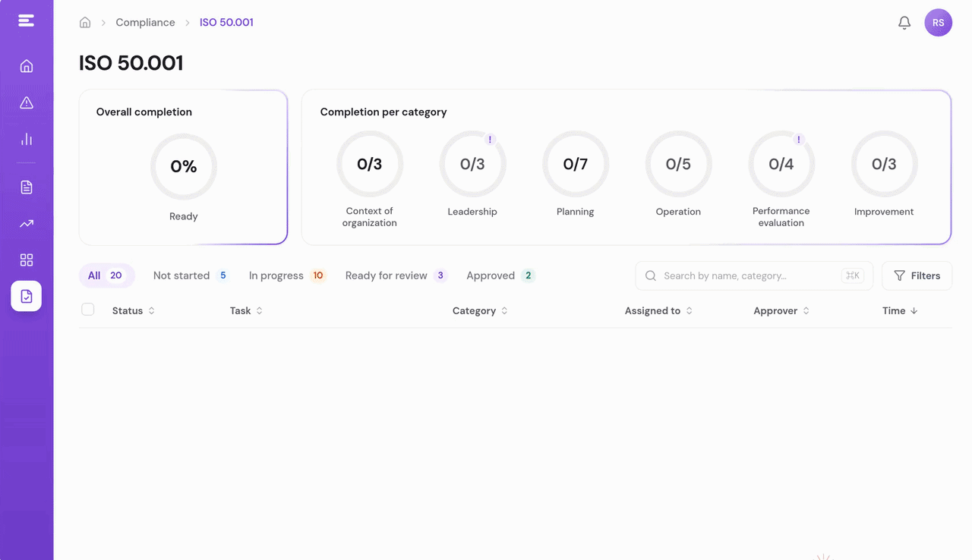The width and height of the screenshot is (972, 560).
Task: Sort by the Assigned to column
Action: click(659, 311)
